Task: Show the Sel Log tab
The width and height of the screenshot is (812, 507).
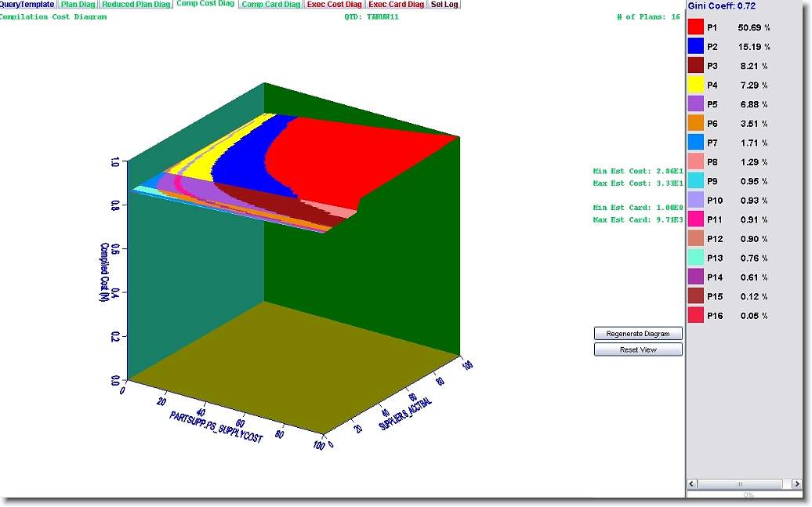Action: point(444,5)
